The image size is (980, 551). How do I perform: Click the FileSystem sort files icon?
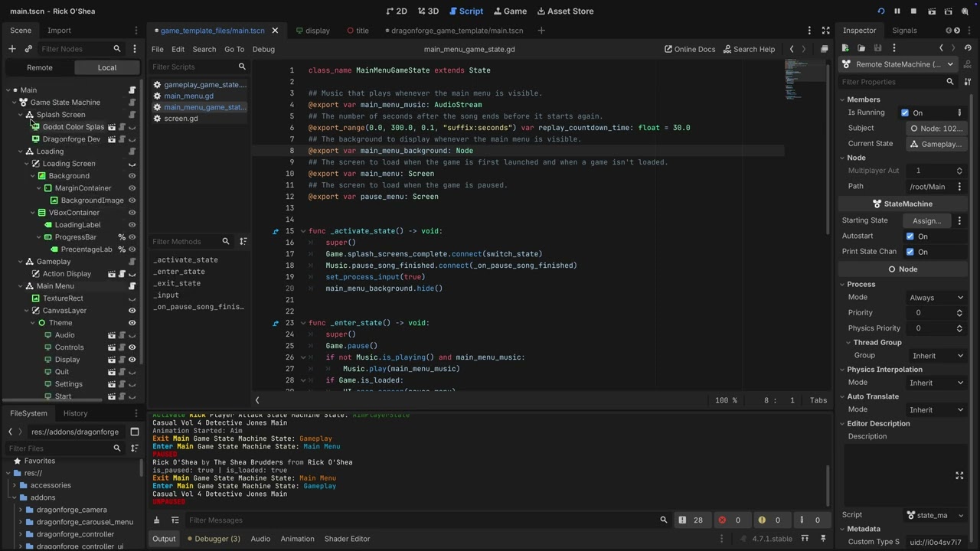pos(135,448)
